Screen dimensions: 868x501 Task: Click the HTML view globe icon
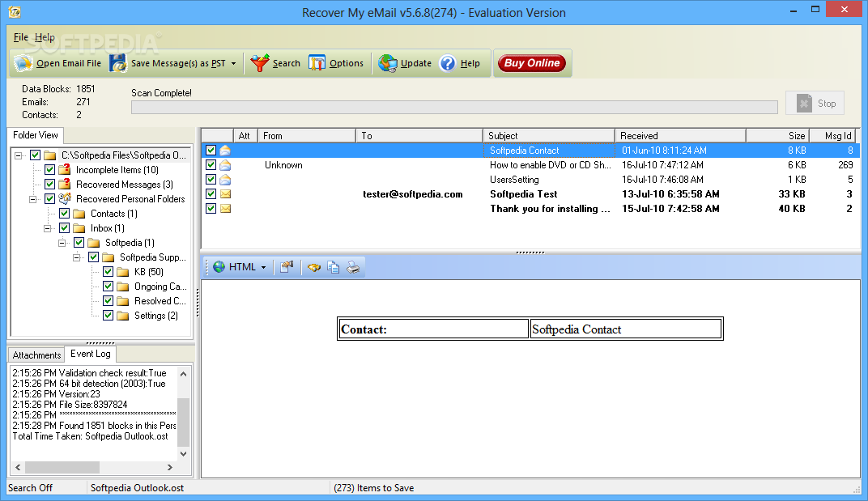219,267
